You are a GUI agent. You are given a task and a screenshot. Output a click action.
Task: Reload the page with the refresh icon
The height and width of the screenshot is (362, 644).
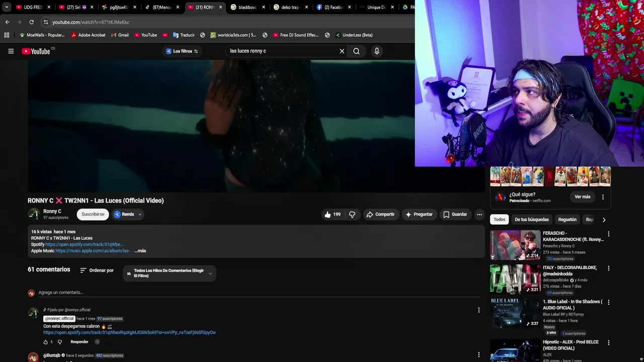pyautogui.click(x=31, y=22)
